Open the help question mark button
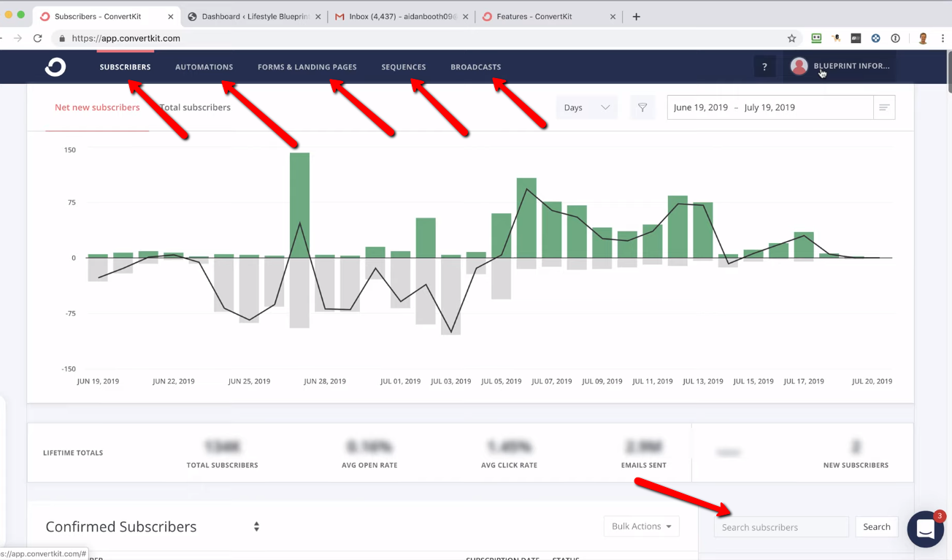952x560 pixels. [x=764, y=66]
